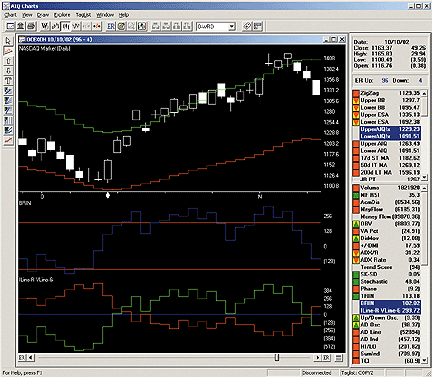
Task: Click the chart date scroll slider thumb
Action: [x=277, y=358]
